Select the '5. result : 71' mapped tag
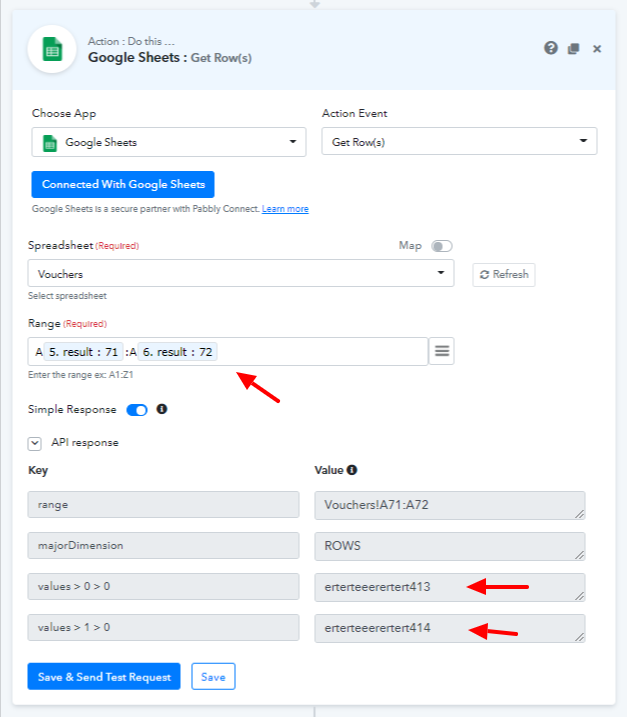 [x=84, y=352]
